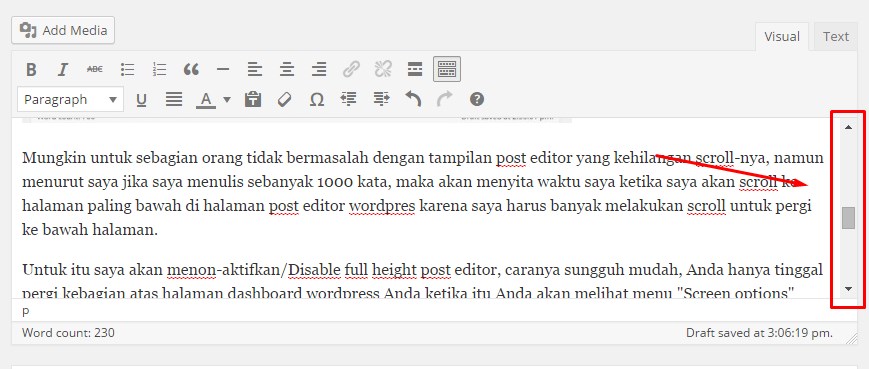Justify text alignment
Viewport: 869px width, 369px height.
(x=174, y=100)
